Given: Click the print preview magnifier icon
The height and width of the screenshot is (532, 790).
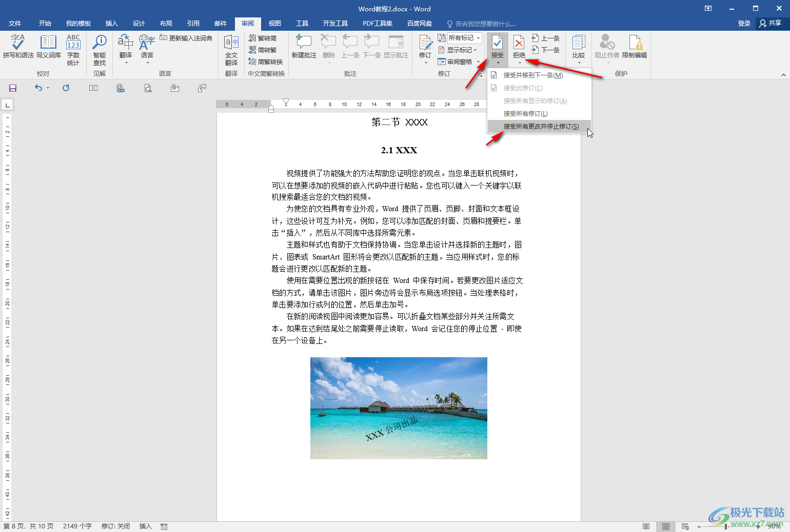Looking at the screenshot, I should [x=148, y=88].
